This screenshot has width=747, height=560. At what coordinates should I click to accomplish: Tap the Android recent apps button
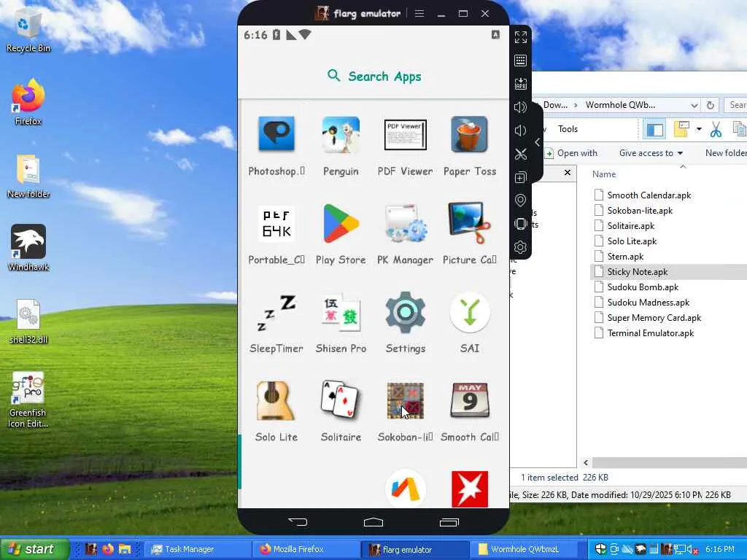[449, 522]
